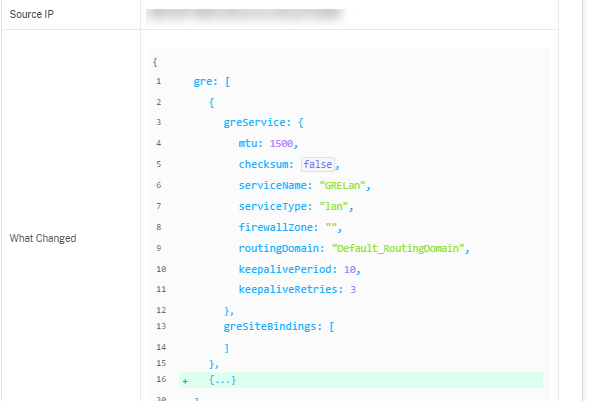
Task: Click the empty firewallZone value
Action: pos(332,227)
